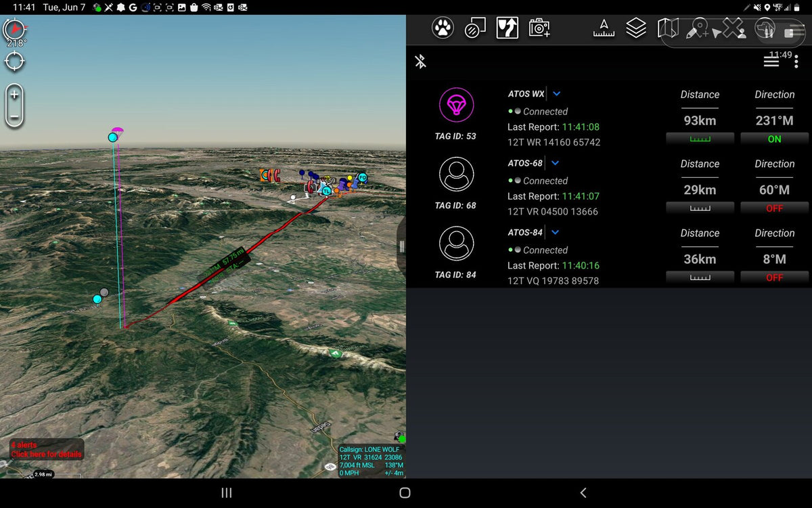The height and width of the screenshot is (508, 812).
Task: Tap the Android home button
Action: [405, 493]
